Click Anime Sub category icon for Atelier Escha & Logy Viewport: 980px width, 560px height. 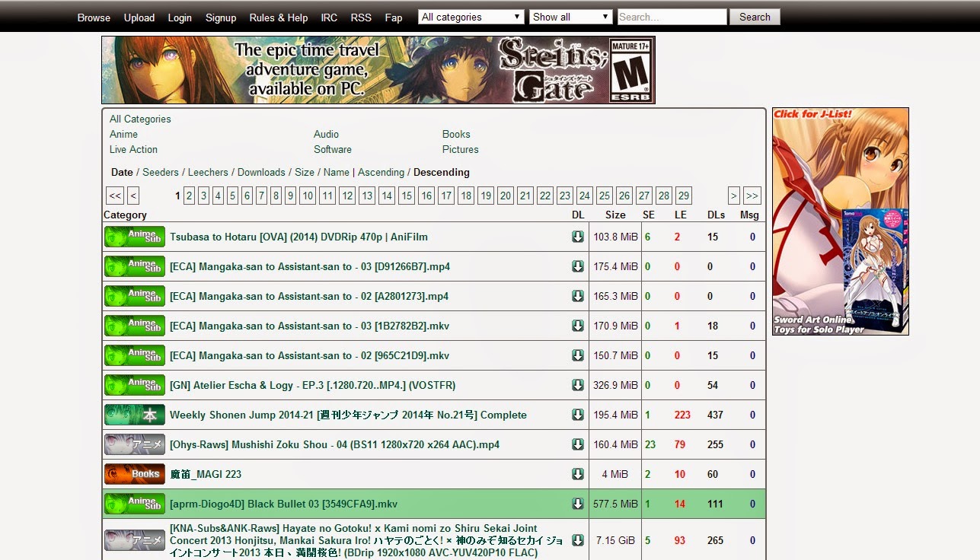coord(135,385)
